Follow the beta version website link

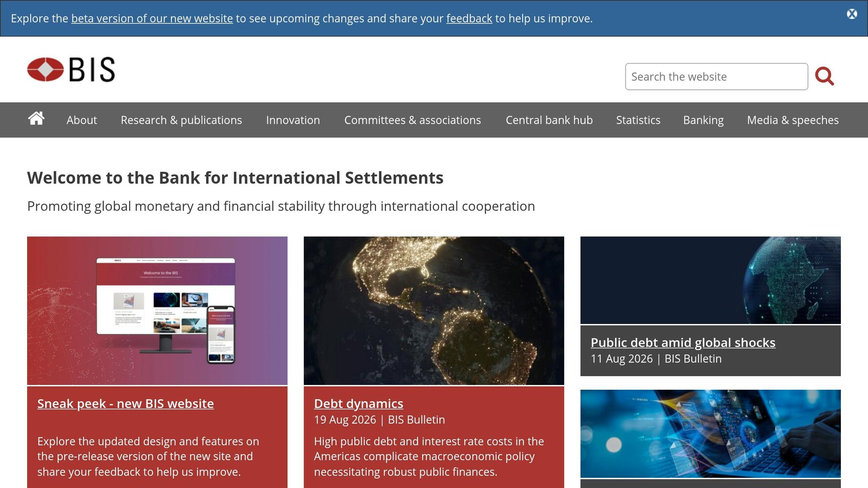(152, 19)
